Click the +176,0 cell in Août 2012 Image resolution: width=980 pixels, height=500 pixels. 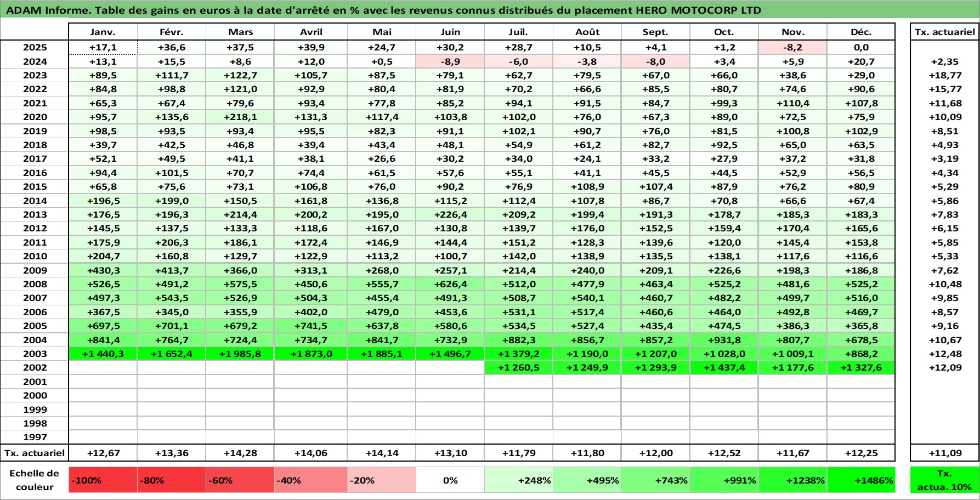(x=587, y=228)
